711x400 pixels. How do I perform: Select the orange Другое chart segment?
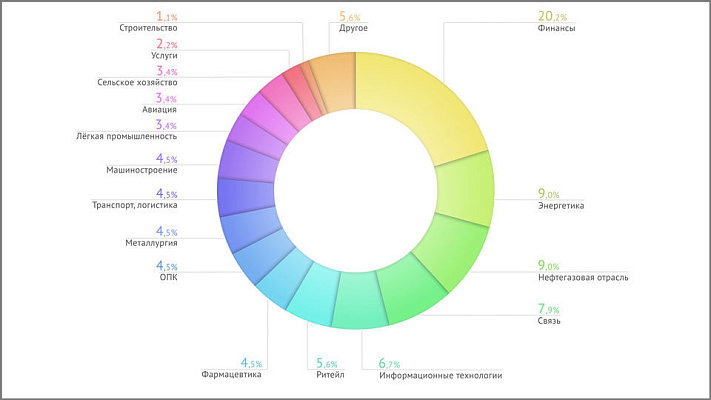tap(335, 80)
